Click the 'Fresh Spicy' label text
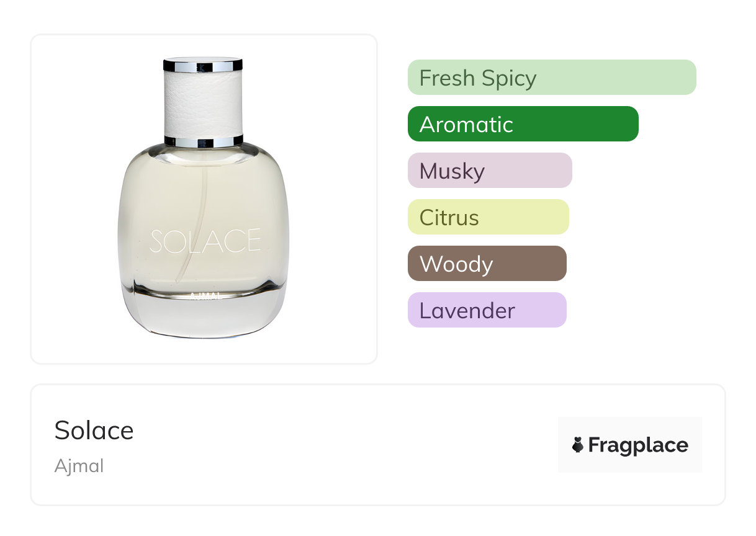 477,78
